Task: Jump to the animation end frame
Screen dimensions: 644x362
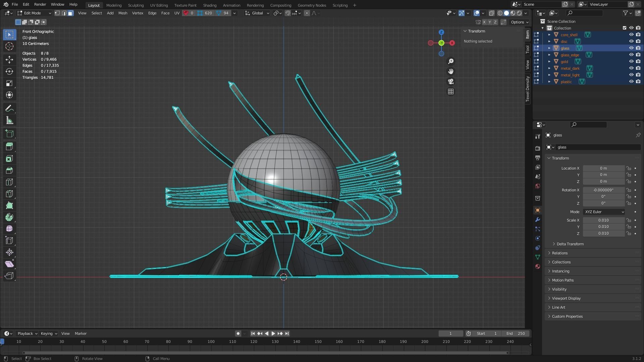Action: (x=287, y=334)
